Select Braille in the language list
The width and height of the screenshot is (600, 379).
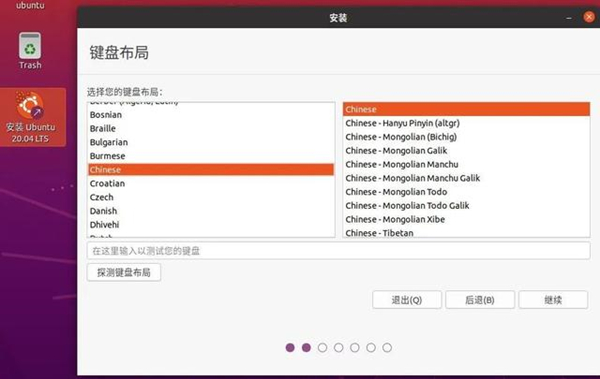pos(211,128)
